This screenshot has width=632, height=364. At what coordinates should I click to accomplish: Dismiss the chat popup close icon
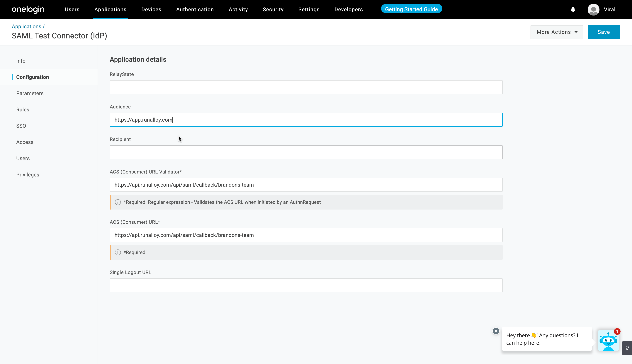coord(496,331)
